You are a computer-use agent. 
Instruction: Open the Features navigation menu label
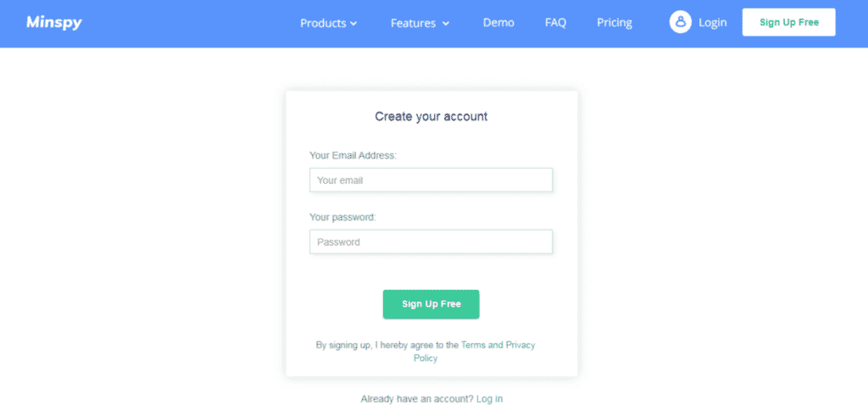click(413, 23)
